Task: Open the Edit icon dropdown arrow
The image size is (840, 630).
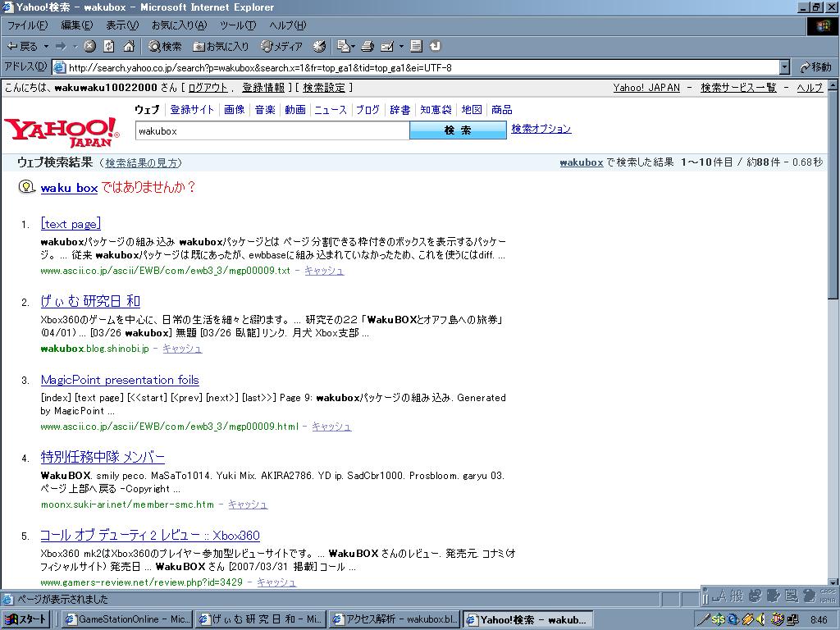Action: click(x=400, y=47)
